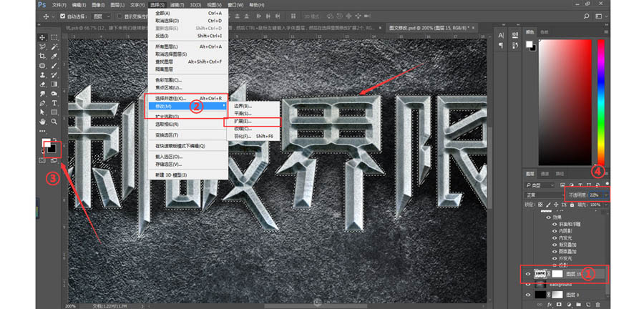Viewport: 644px width, 309px height.
Task: Select the Eraser tool
Action: (42, 84)
